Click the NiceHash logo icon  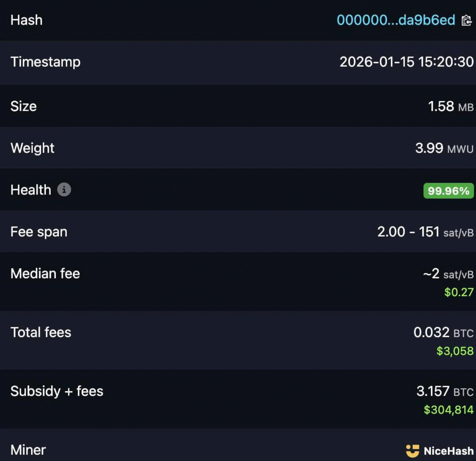[412, 451]
